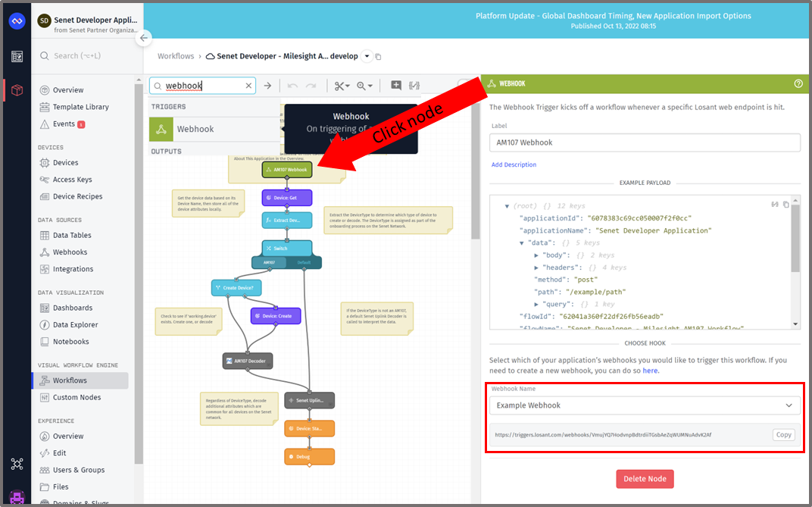Click the example payload scrollbar down arrow
812x507 pixels.
pos(796,324)
